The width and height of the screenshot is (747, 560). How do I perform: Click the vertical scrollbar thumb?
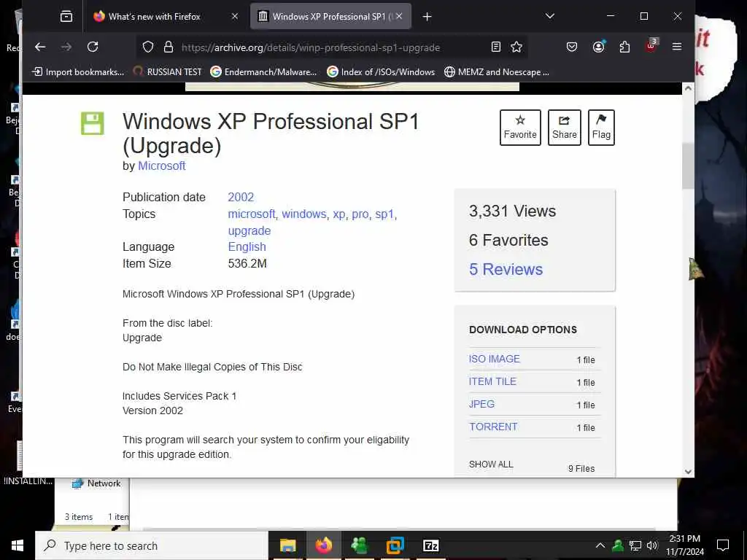point(688,166)
